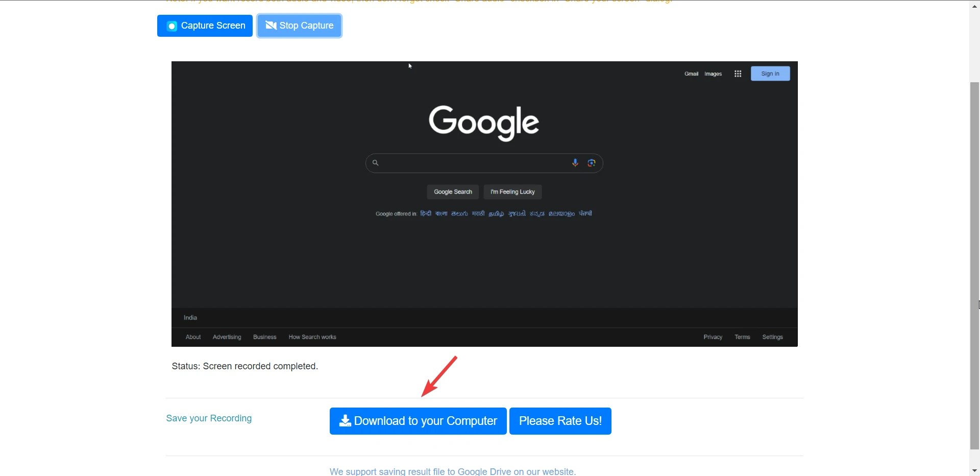Click I'm Feeling Lucky
The image size is (980, 476).
(512, 192)
